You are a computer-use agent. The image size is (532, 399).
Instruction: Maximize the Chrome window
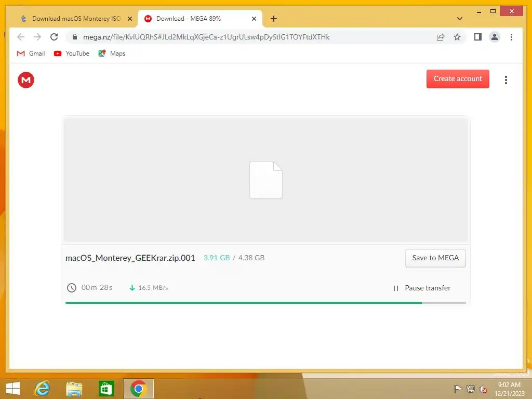pyautogui.click(x=493, y=11)
